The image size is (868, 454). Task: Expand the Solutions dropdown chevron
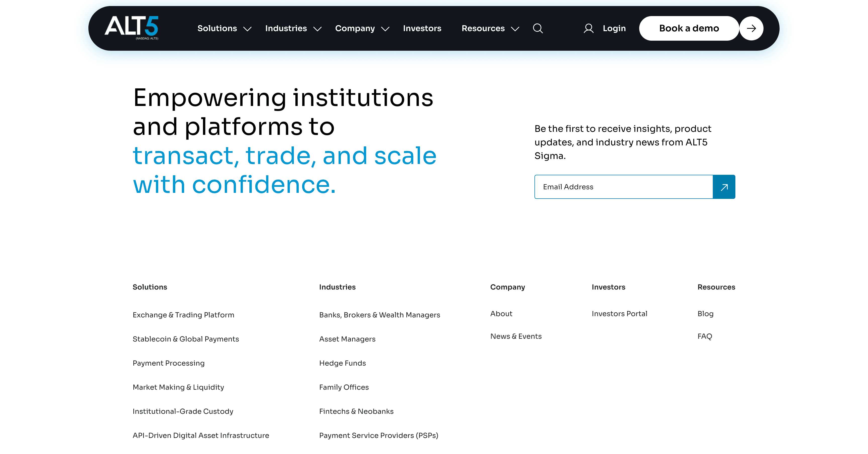pos(247,29)
